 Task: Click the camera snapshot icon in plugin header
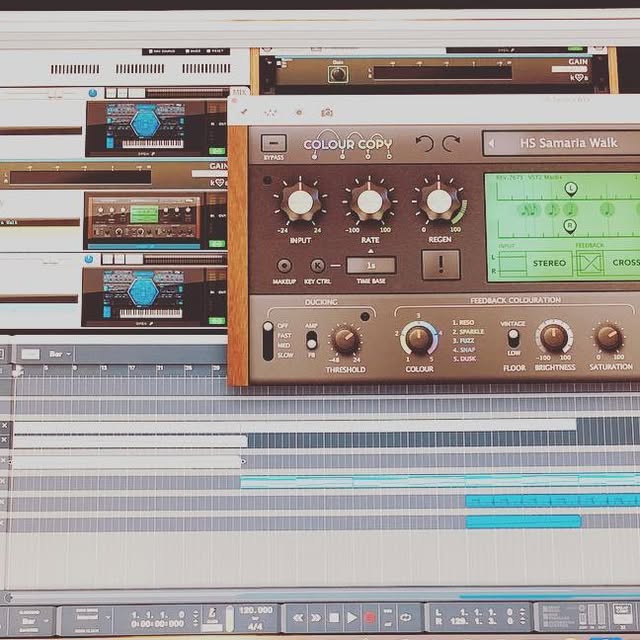tap(327, 112)
